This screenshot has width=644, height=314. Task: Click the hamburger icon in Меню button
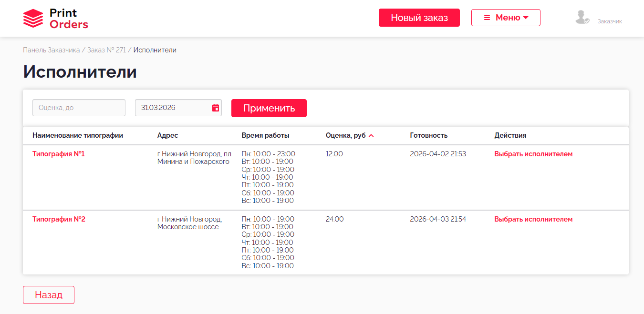(487, 18)
